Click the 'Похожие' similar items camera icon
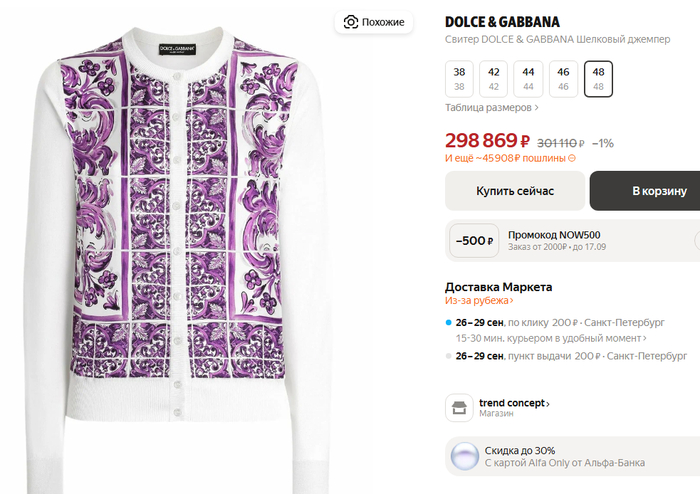This screenshot has height=494, width=700. [351, 22]
